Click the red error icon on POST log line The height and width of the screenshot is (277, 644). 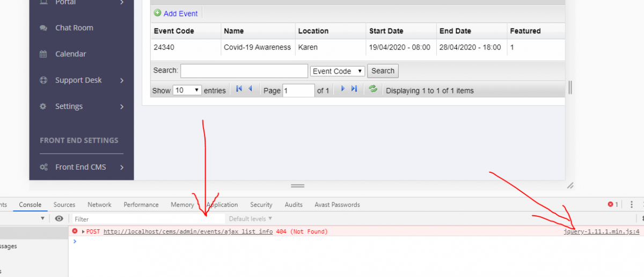(x=75, y=231)
